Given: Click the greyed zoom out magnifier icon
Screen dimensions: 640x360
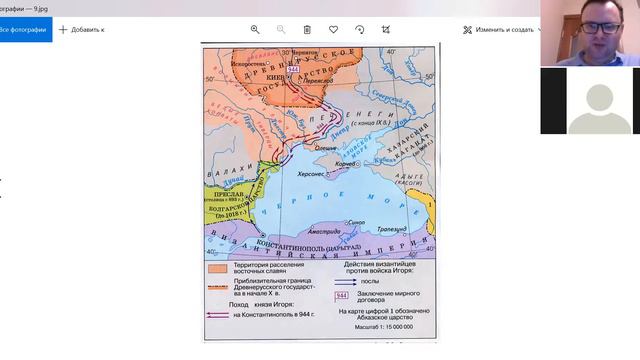Looking at the screenshot, I should click(x=281, y=29).
